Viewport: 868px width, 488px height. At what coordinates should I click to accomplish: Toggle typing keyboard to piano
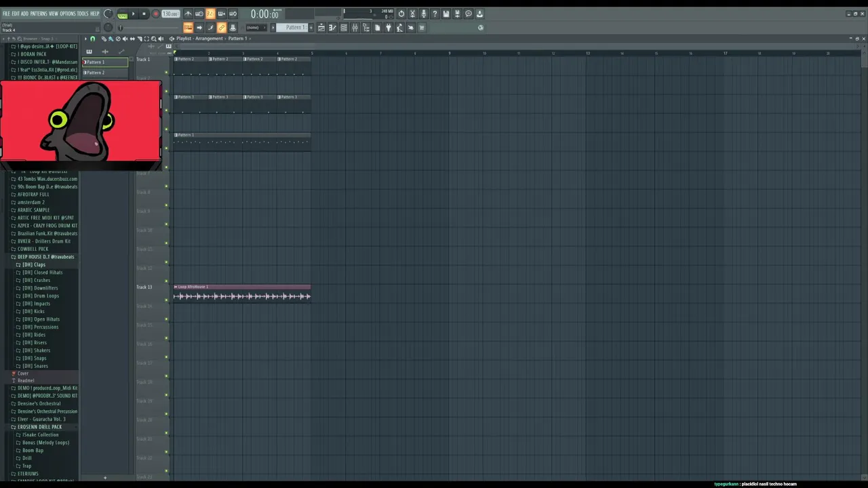coord(188,28)
